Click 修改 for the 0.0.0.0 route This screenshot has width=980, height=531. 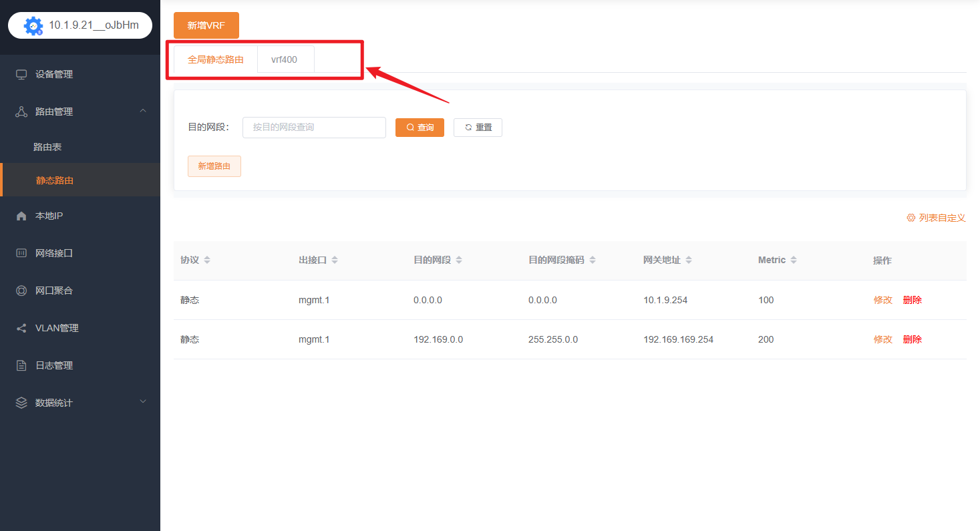882,300
